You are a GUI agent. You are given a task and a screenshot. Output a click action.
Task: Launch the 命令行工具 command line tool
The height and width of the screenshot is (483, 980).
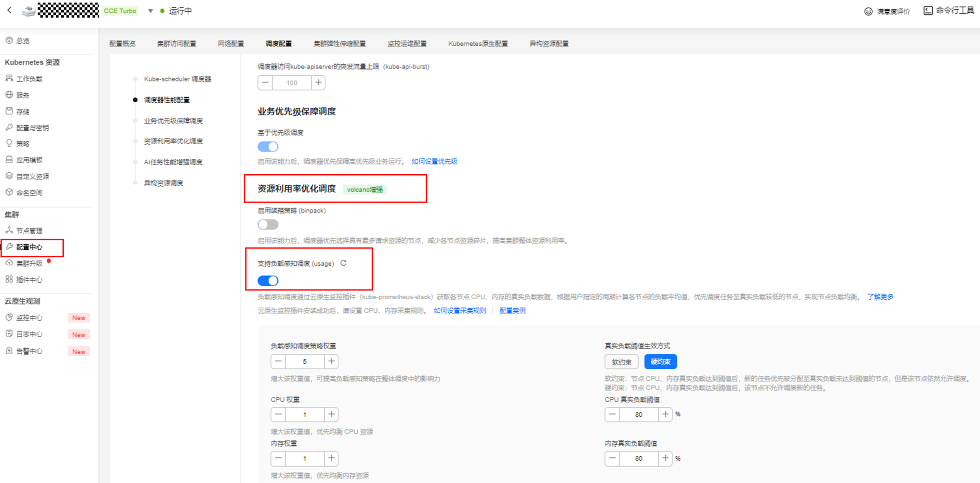point(949,11)
